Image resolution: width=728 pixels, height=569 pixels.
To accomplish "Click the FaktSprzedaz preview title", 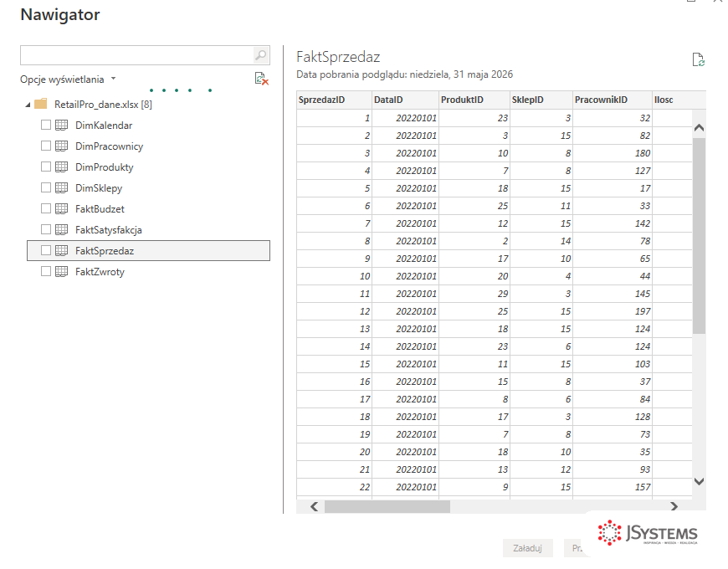I will (338, 57).
